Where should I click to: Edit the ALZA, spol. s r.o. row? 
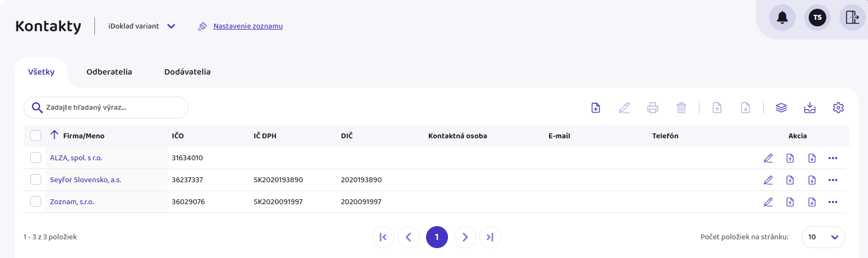[x=768, y=158]
